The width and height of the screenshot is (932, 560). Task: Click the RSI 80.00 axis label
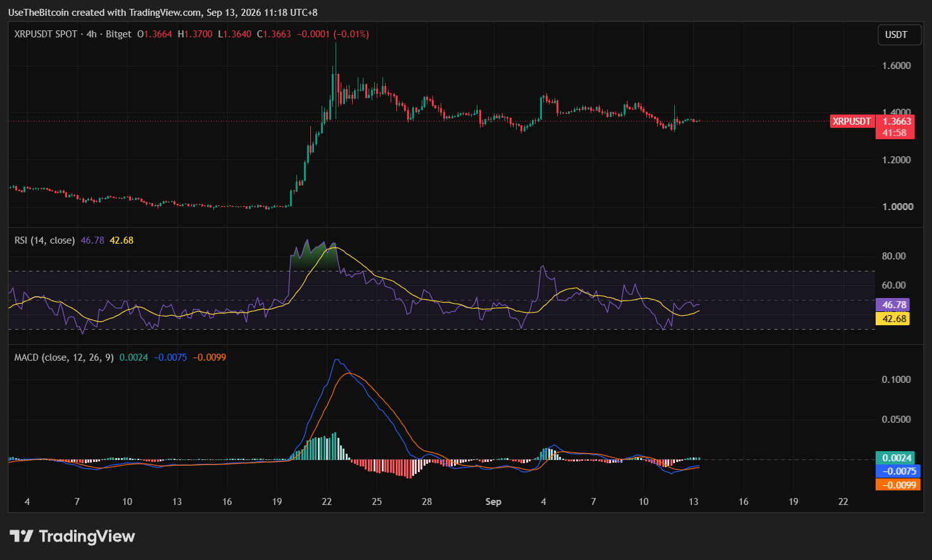(894, 256)
